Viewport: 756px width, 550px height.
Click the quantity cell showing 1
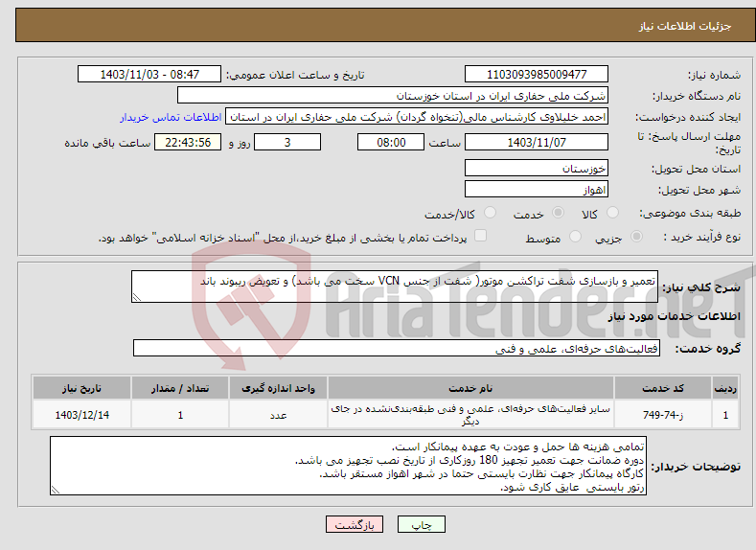[x=180, y=415]
